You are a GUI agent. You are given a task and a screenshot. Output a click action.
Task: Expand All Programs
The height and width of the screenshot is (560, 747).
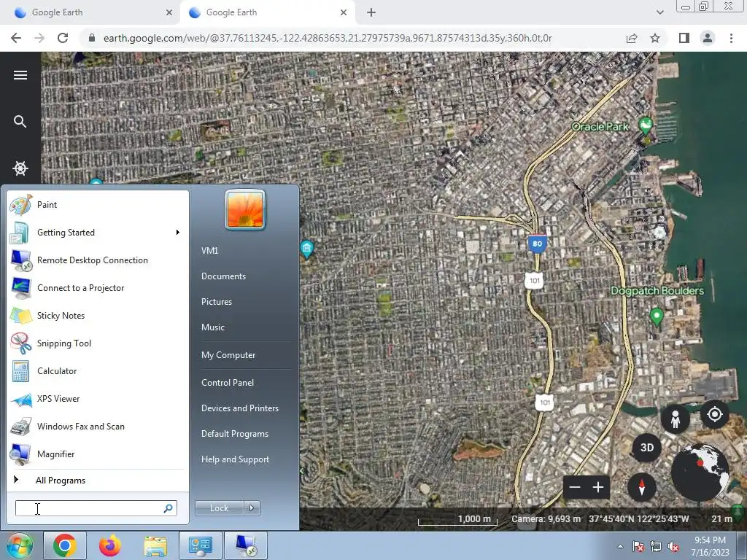[x=97, y=480]
